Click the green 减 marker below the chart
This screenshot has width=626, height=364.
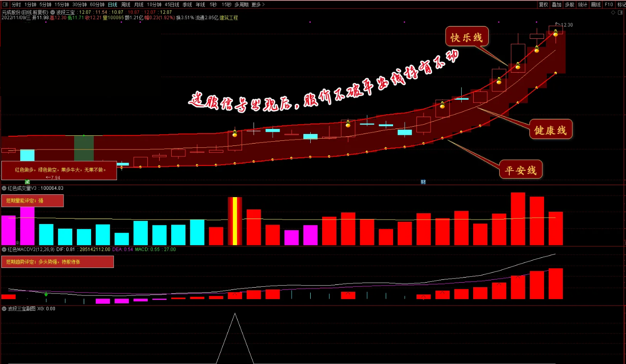(x=27, y=182)
